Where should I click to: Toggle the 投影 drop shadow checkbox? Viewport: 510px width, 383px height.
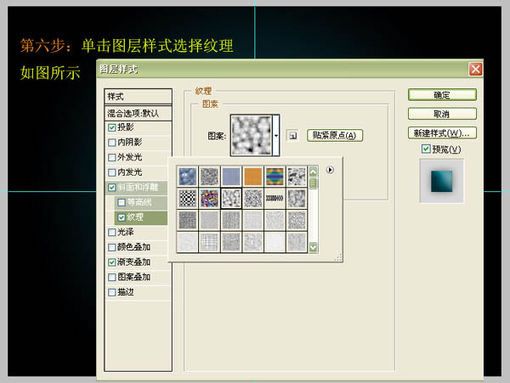(x=112, y=127)
